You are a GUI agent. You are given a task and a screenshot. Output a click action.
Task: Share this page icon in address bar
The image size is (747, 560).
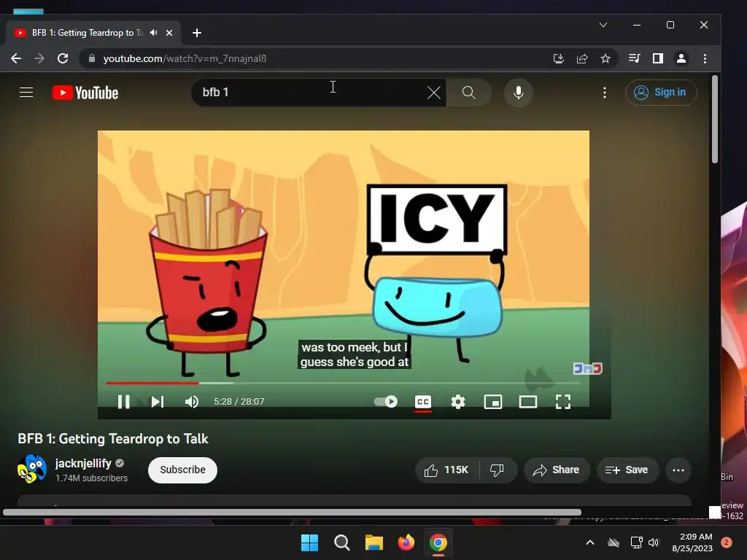[582, 58]
